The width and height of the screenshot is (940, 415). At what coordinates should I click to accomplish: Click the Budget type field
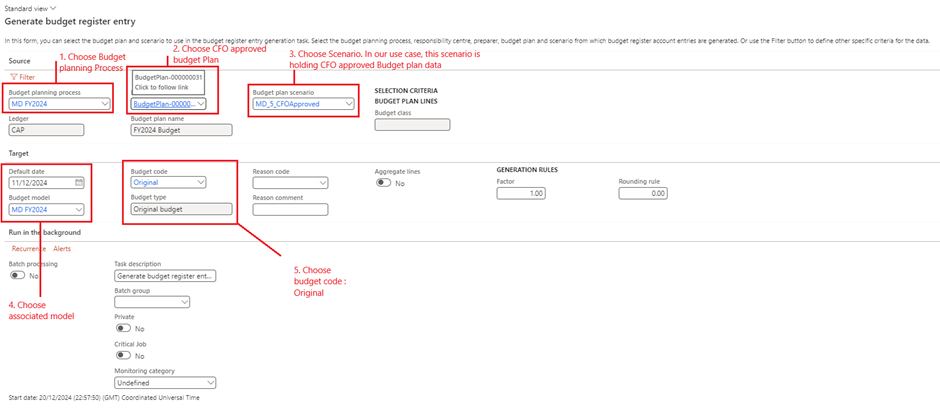coord(181,209)
